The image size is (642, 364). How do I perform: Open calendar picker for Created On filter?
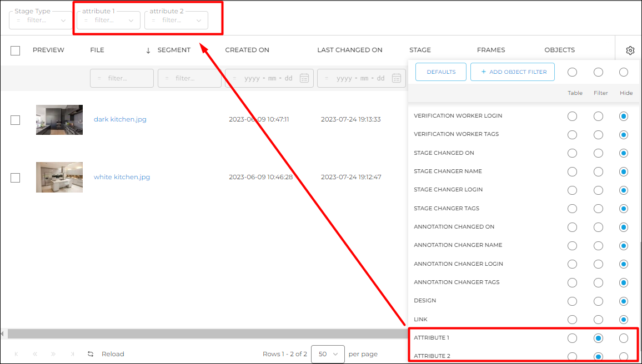(304, 78)
